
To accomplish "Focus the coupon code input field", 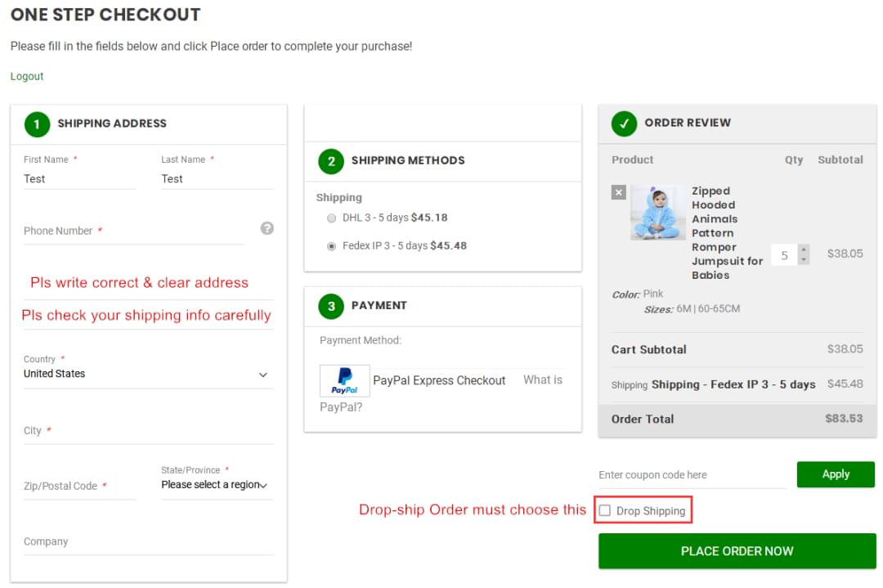I will [692, 475].
